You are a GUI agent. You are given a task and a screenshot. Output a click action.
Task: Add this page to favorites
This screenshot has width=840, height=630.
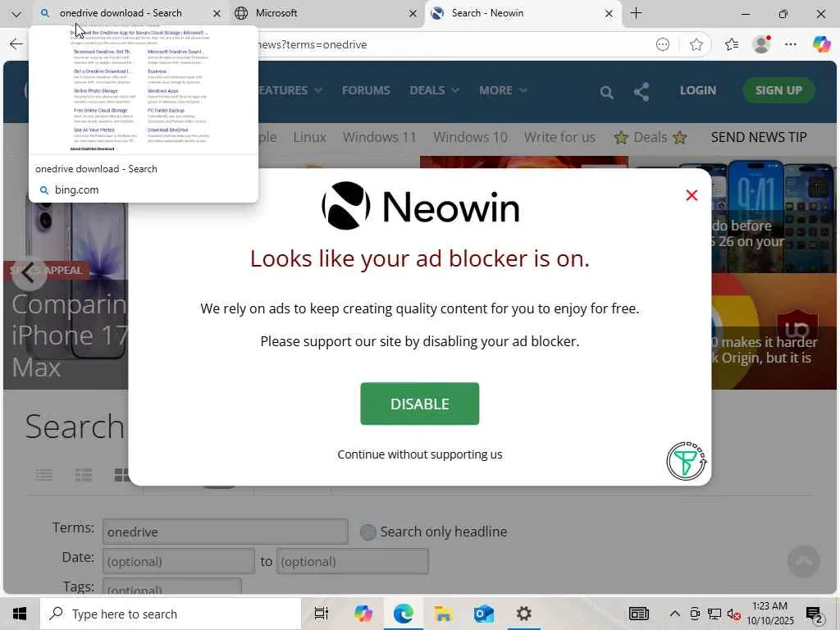point(696,45)
